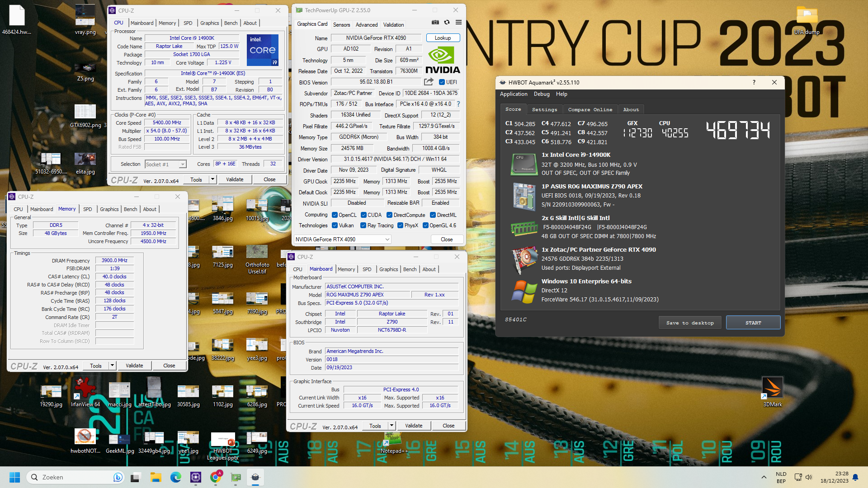Open vray.png desktop icon

tap(85, 20)
